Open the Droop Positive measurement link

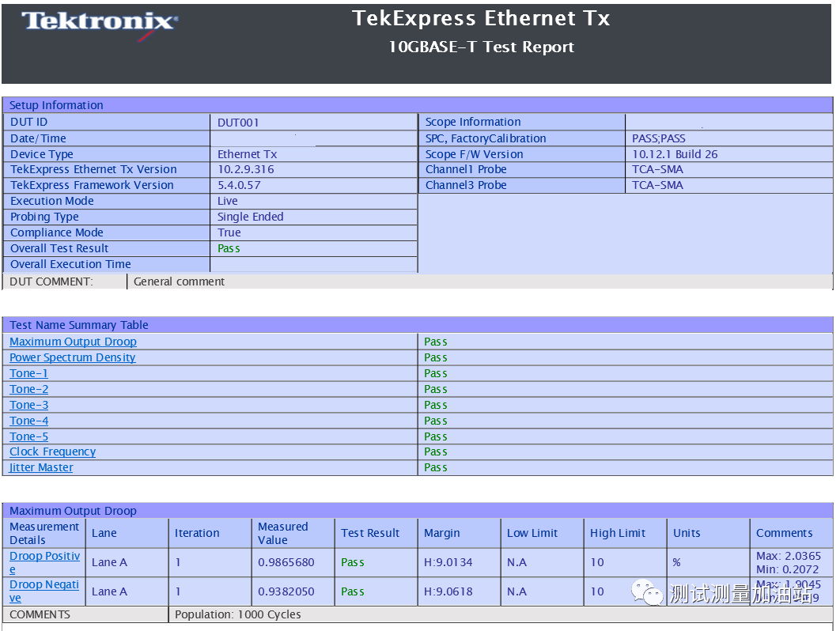click(x=44, y=562)
